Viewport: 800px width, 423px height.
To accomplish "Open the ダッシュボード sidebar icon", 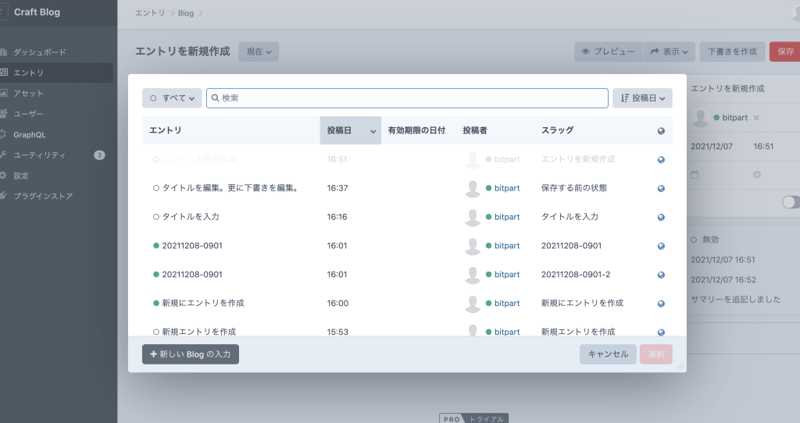I will click(5, 52).
